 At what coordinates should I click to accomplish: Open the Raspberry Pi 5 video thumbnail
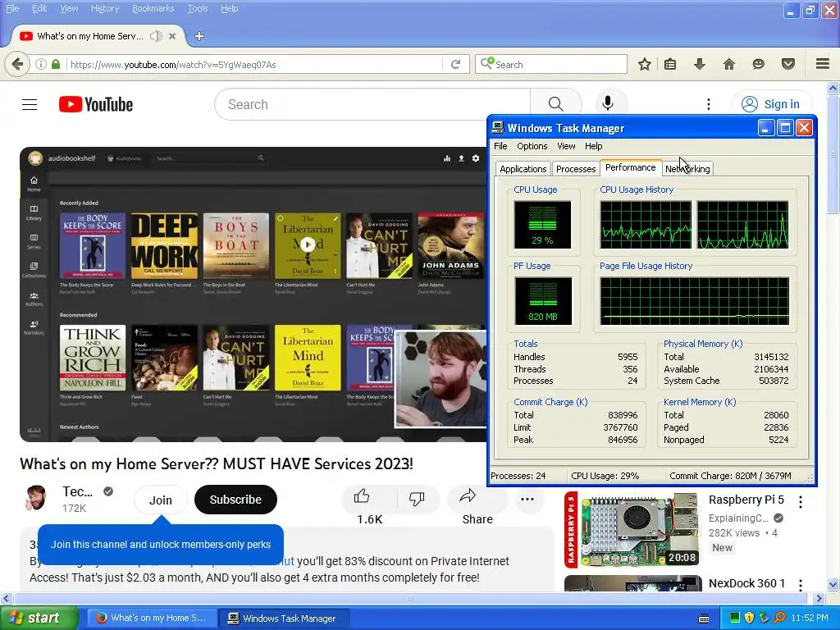click(632, 531)
